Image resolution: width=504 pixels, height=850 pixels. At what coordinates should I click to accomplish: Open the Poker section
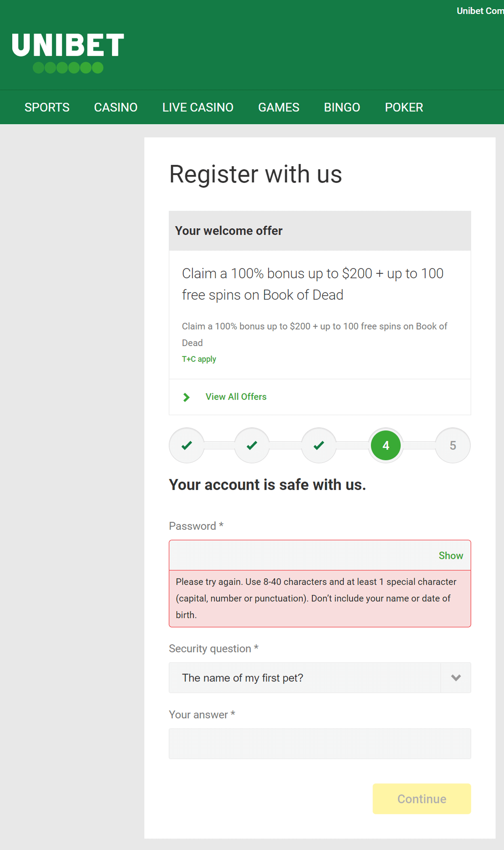point(404,107)
